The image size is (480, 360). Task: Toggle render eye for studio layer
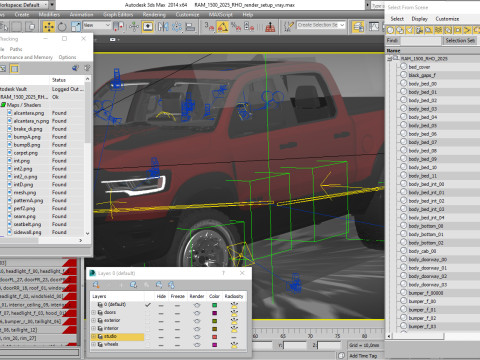point(197,337)
